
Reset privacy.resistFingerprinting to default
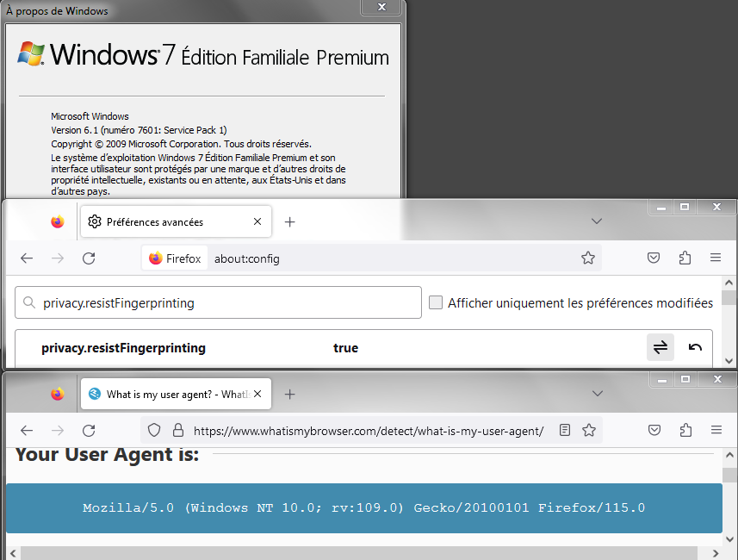point(695,347)
